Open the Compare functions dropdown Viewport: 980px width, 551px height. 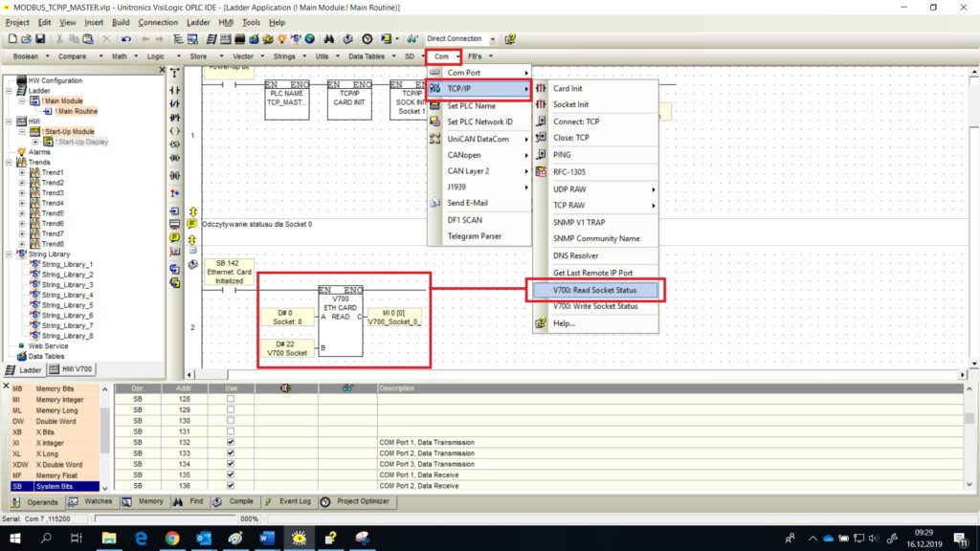[x=80, y=56]
